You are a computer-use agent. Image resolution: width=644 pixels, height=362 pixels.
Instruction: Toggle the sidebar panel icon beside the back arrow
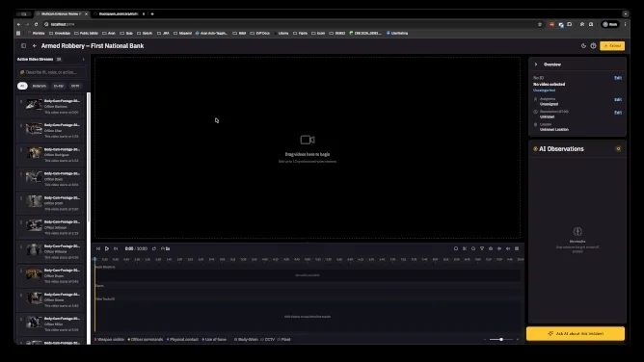pyautogui.click(x=23, y=46)
